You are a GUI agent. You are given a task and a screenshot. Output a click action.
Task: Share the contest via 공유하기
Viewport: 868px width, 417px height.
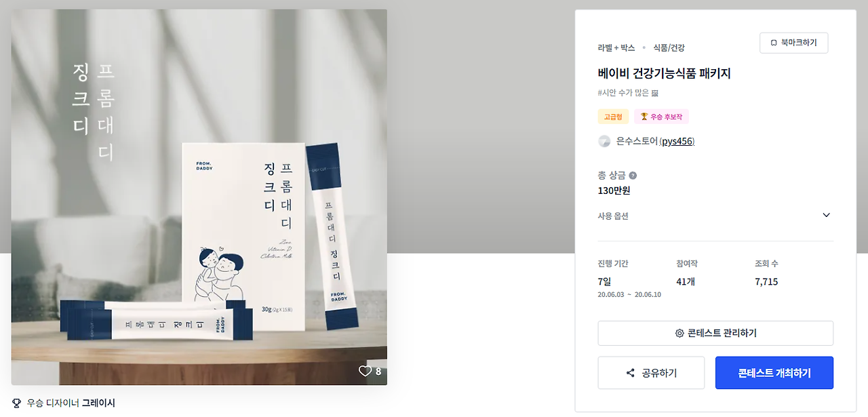[651, 373]
